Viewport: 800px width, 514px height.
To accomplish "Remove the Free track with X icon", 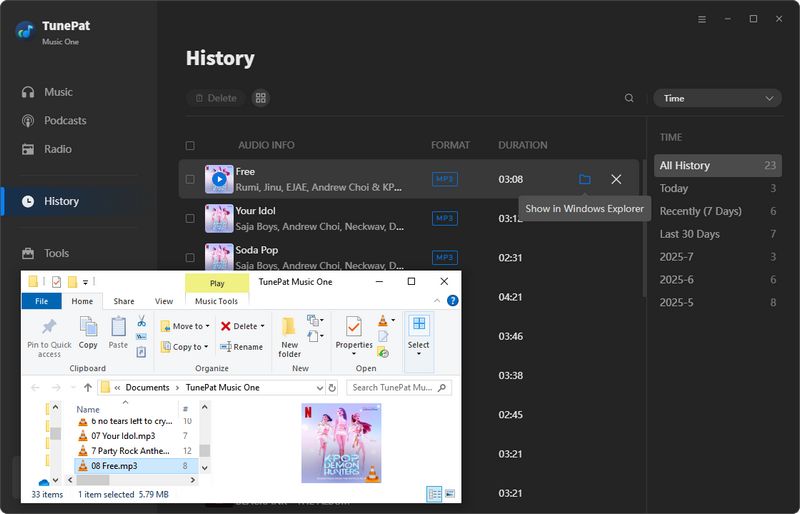I will [x=616, y=179].
